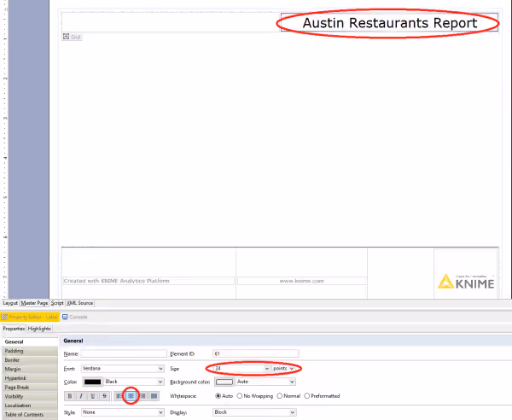This screenshot has height=420, width=512.
Task: Select Padding in the properties list
Action: tap(30, 351)
